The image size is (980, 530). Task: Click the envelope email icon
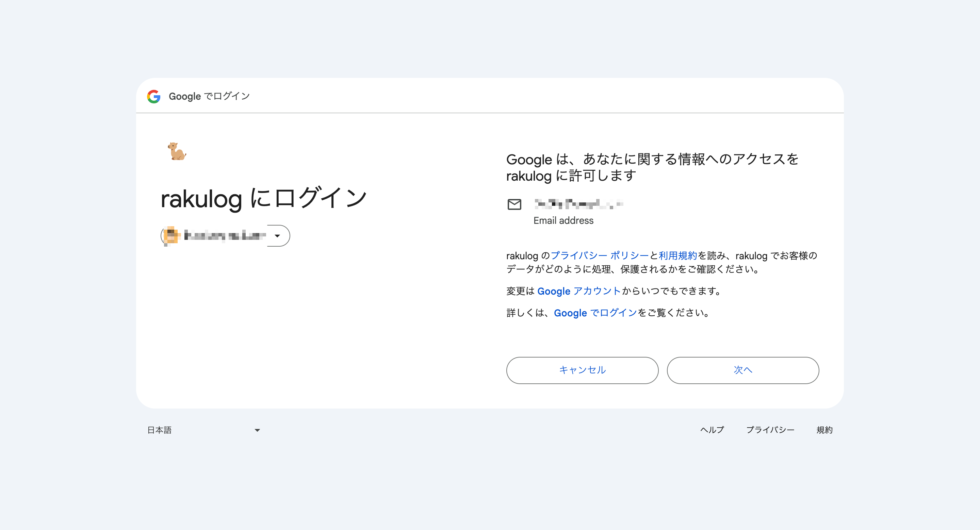(514, 205)
